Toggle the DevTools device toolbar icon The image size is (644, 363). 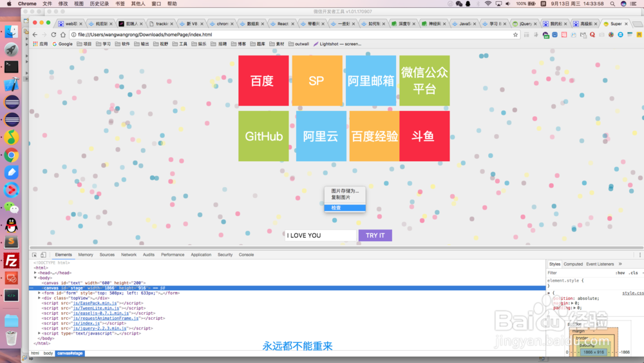point(43,255)
